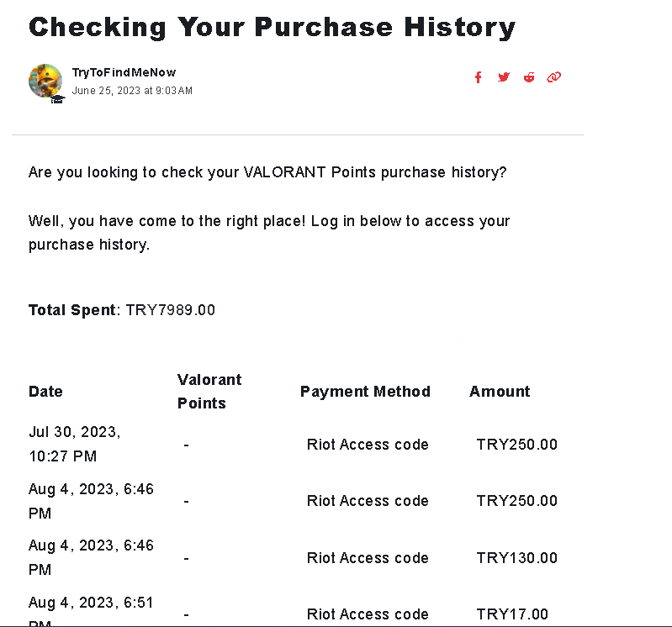This screenshot has height=627, width=672.
Task: Click the Date column header
Action: click(x=45, y=392)
